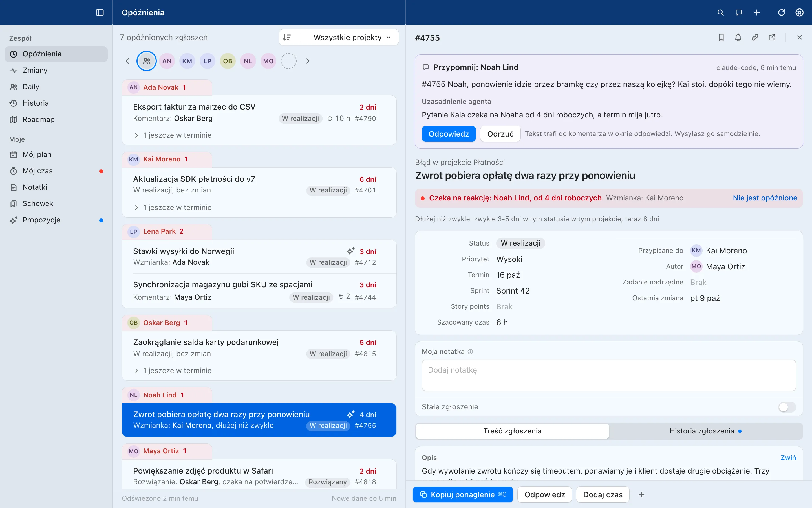Open Propozycje in the sidebar
Image resolution: width=812 pixels, height=508 pixels.
point(56,220)
